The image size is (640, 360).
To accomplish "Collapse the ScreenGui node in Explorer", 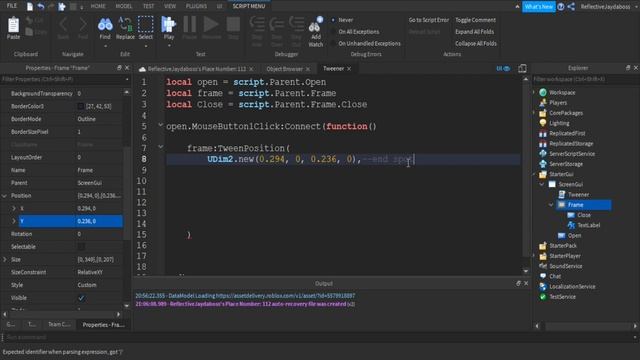I will click(542, 184).
